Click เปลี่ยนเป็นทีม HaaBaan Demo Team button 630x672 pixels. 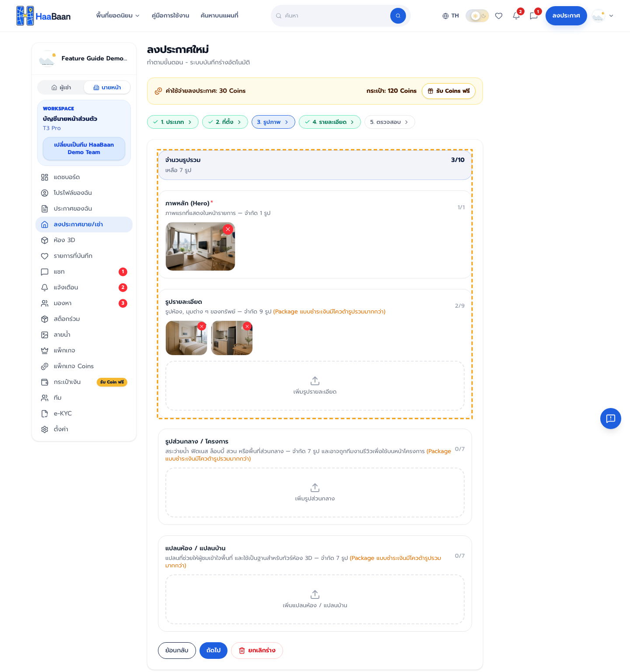84,149
